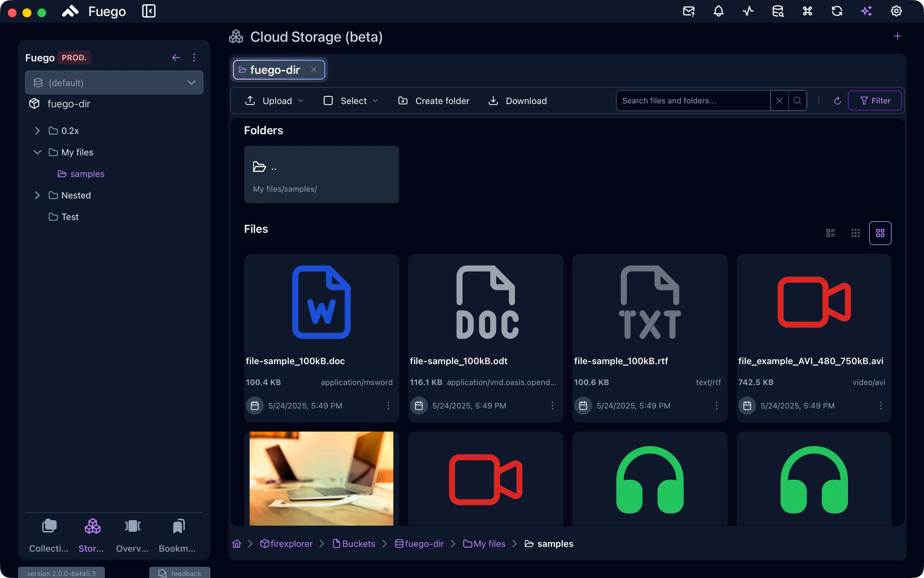This screenshot has height=578, width=924.
Task: Open file-sample_100kB.doc Word icon
Action: [321, 302]
